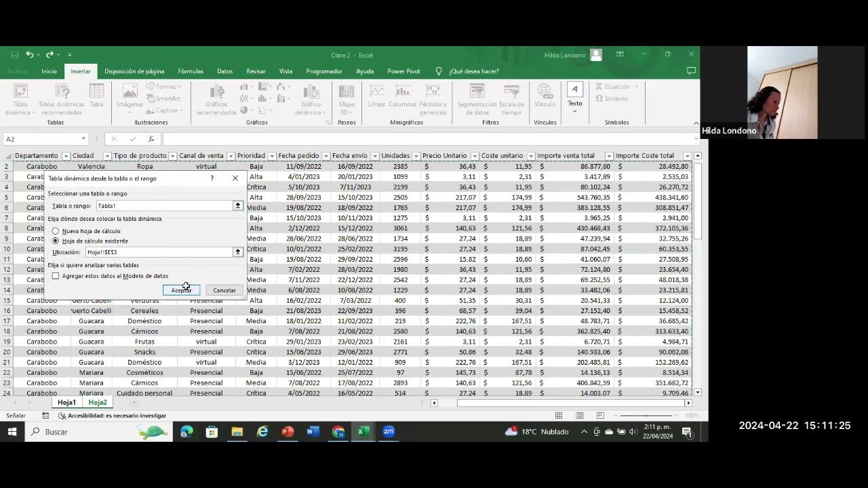Open Word from the taskbar
The height and width of the screenshot is (488, 868).
click(313, 432)
